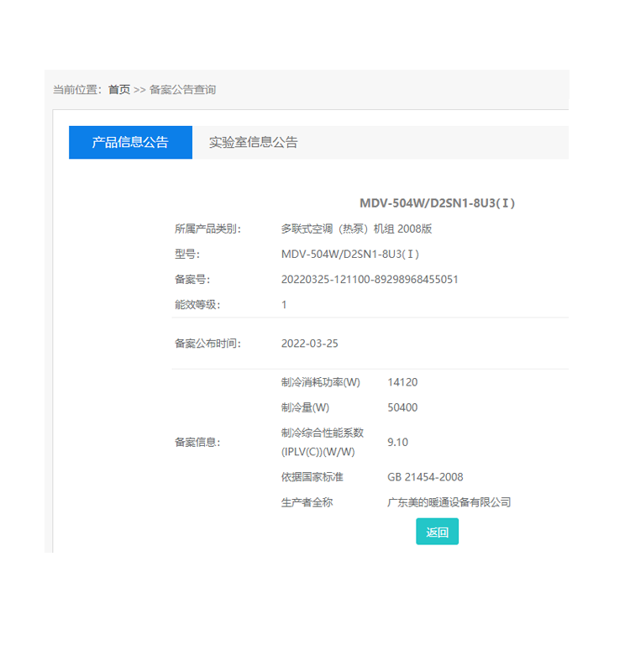Screen dimensions: 630x672
Task: Click the IPLV value 9.10
Action: [397, 442]
